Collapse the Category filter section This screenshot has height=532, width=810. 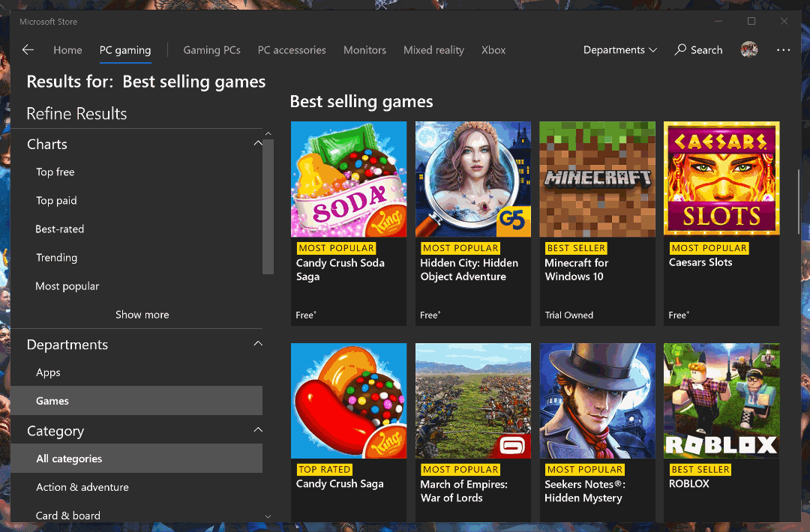click(x=258, y=430)
